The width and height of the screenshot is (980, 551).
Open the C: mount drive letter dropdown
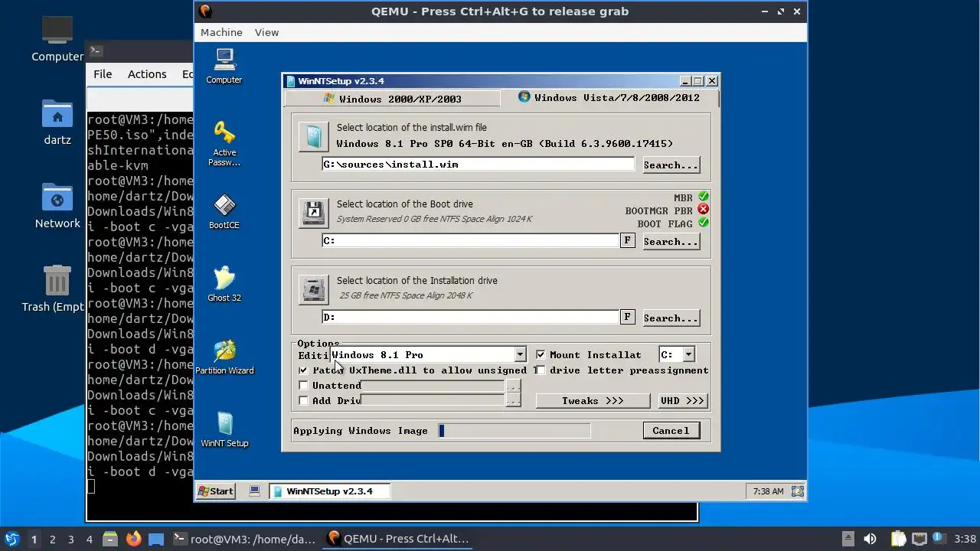point(688,355)
